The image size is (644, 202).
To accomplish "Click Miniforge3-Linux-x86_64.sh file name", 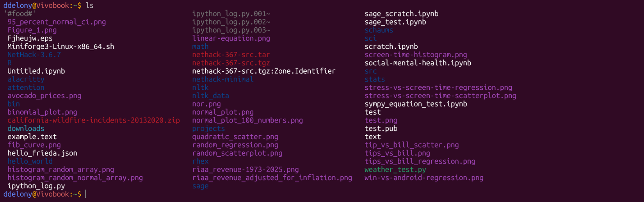I will (x=61, y=46).
